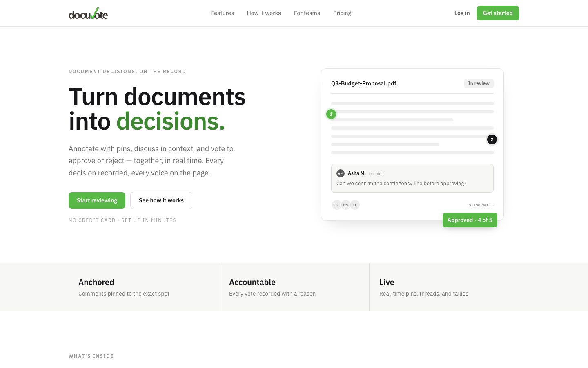Click the Log in link
588x368 pixels.
click(x=462, y=13)
